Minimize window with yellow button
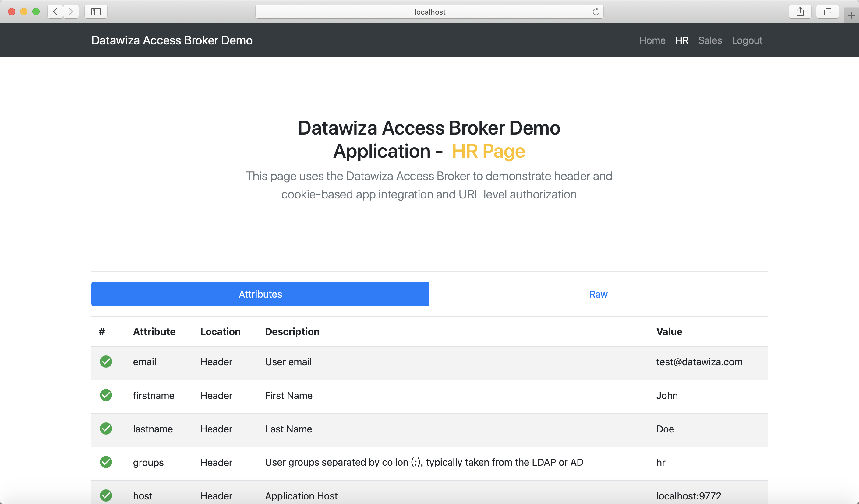 23,12
